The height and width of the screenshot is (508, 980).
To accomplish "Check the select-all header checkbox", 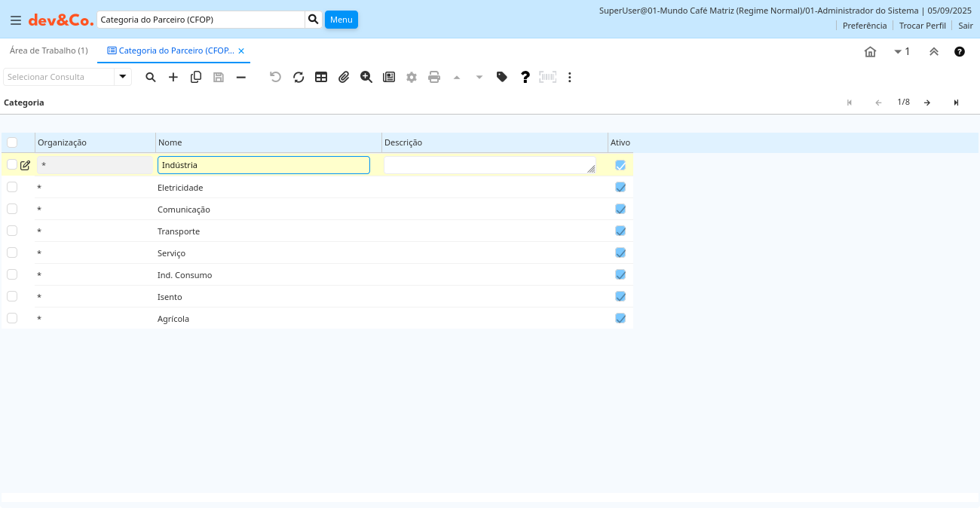I will 12,142.
